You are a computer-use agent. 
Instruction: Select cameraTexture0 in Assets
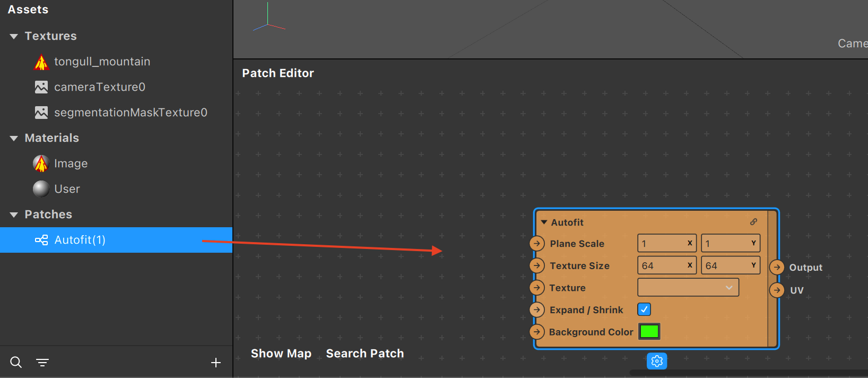coord(100,87)
